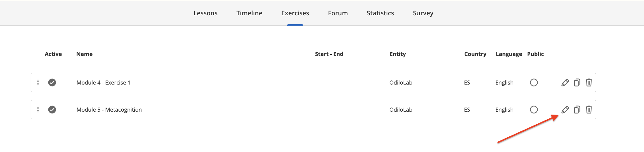Image resolution: width=644 pixels, height=152 pixels.
Task: Enable Public circle for Module 5 - Metacognition
Action: [x=534, y=110]
